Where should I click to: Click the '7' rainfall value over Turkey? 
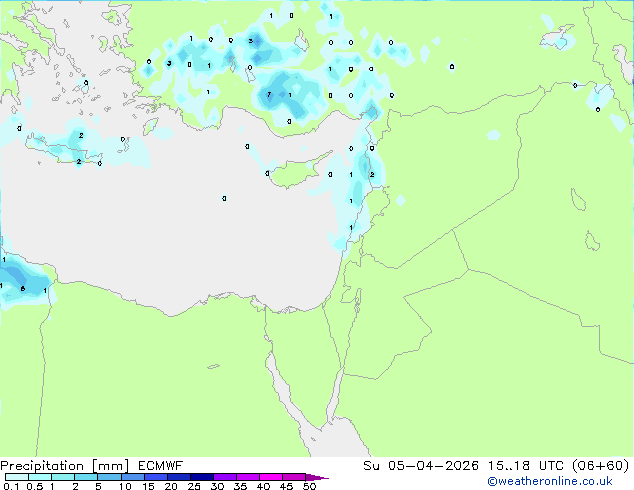269,95
